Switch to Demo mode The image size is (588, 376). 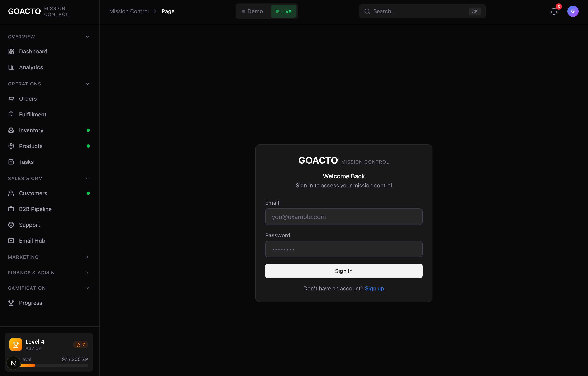click(x=252, y=11)
